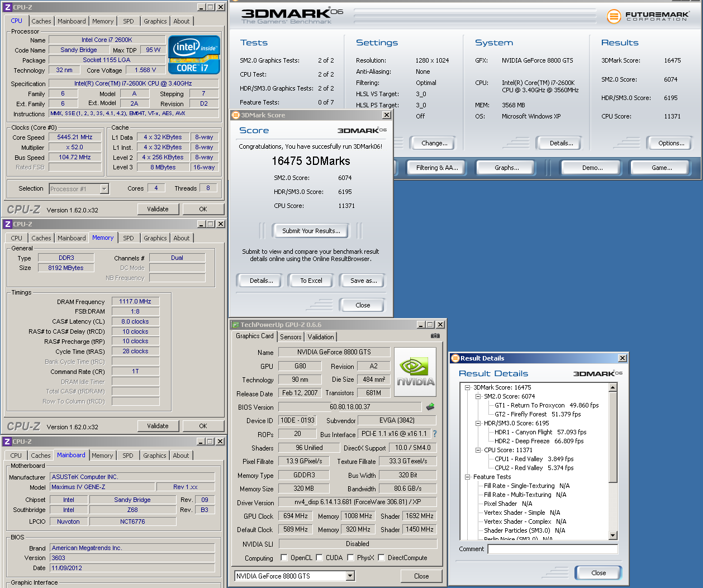Click the Intel Core i7 logo in CPU-Z
Screen dimensions: 703x588
[x=194, y=55]
